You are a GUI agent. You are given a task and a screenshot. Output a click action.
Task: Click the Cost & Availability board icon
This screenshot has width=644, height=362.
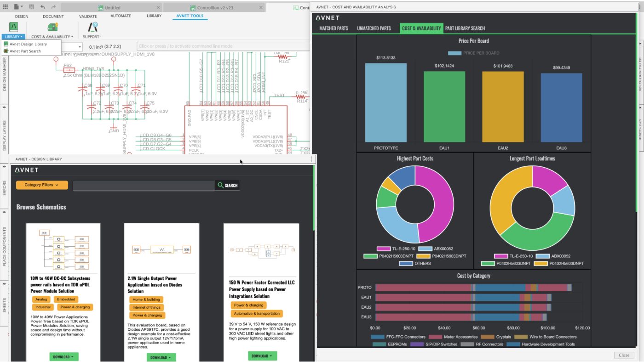pos(52,27)
